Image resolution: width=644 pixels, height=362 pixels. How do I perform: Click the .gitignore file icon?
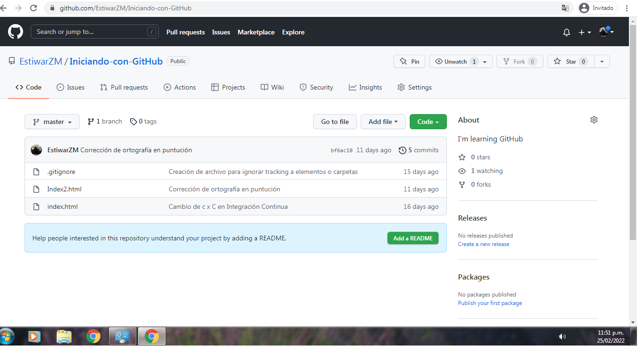36,172
